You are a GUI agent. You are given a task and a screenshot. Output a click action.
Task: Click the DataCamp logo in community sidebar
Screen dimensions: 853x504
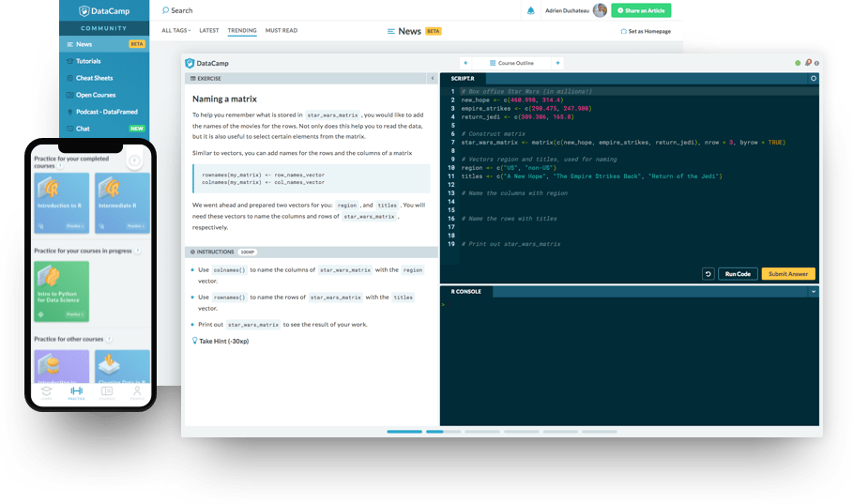coord(104,11)
